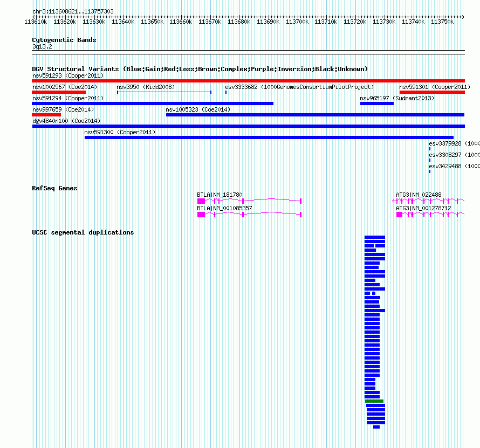The height and width of the screenshot is (448, 480).
Task: Click the nsv965197 blue gain bar
Action: coord(377,104)
